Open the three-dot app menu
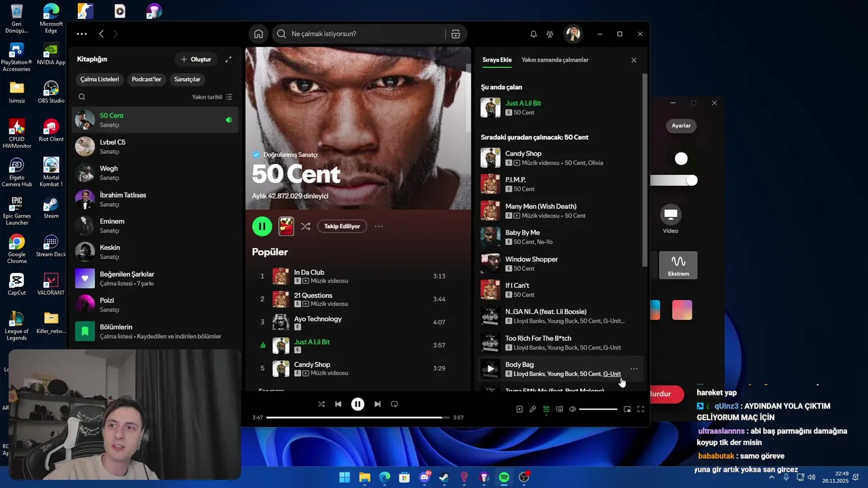The image size is (868, 488). (x=81, y=34)
